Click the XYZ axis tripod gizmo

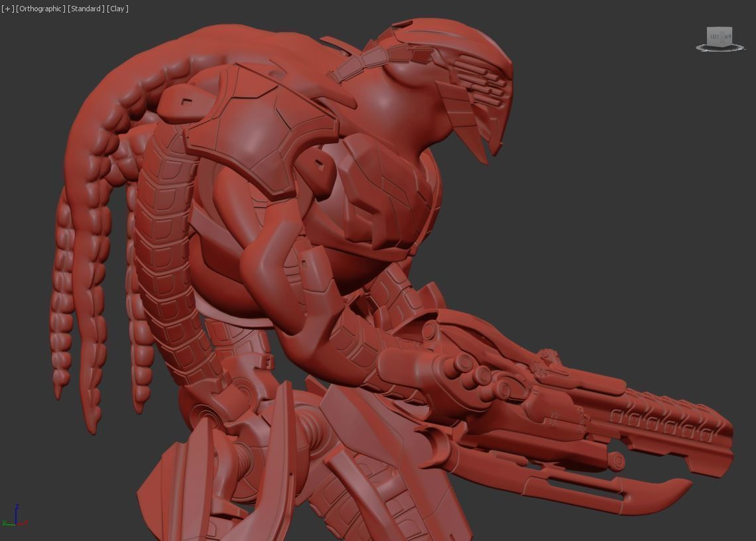tap(15, 516)
